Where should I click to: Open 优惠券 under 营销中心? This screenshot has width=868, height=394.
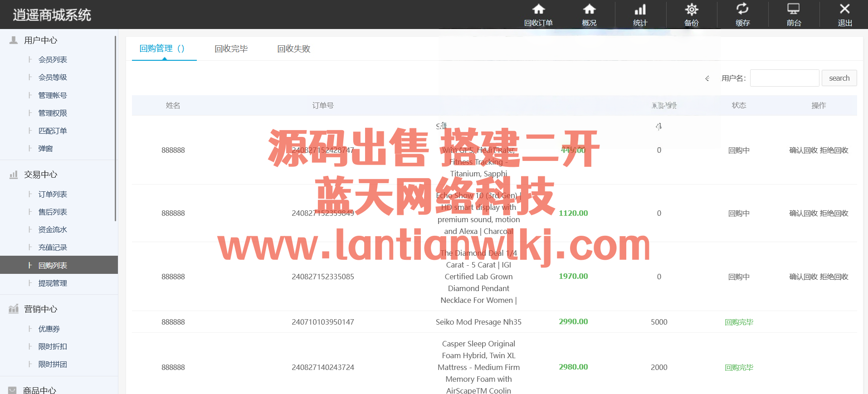pos(49,329)
